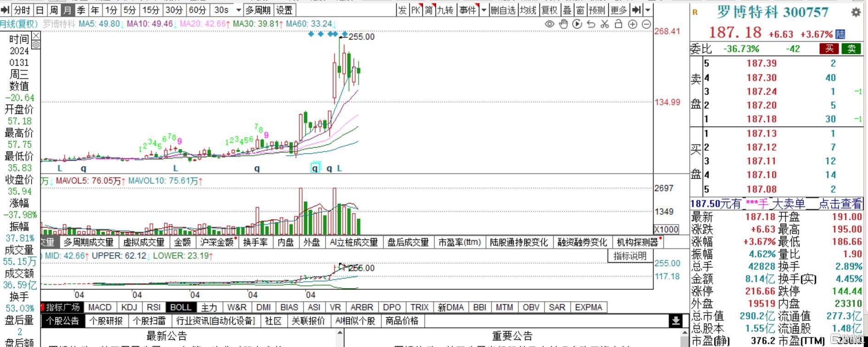This screenshot has height=347, width=868.
Task: Click the collapse arrow icon at toolbar left
Action: (x=5, y=10)
